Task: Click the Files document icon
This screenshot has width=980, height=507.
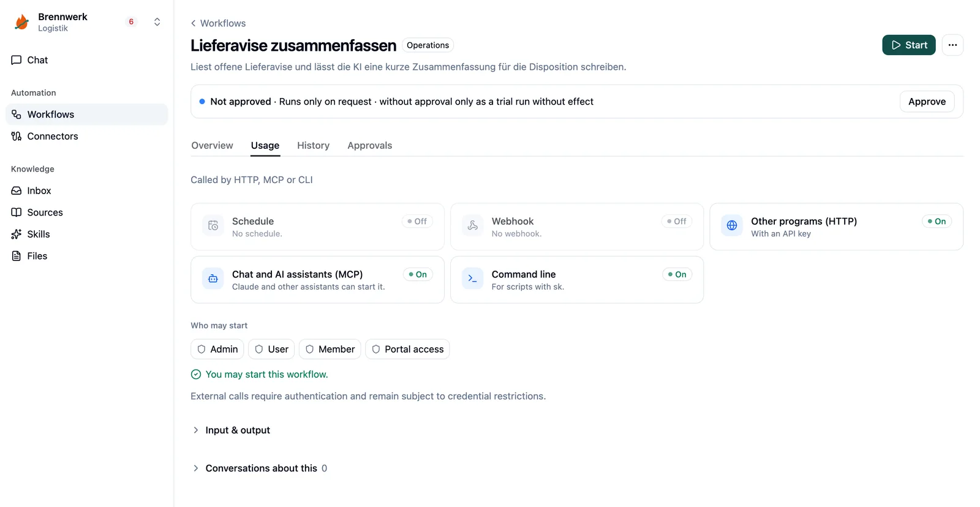Action: point(17,256)
